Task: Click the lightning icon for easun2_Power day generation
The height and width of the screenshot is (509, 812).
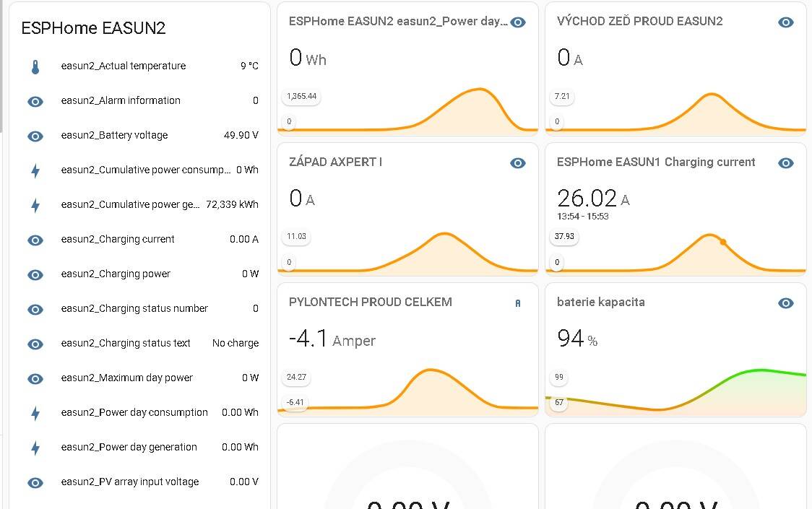Action: tap(35, 448)
